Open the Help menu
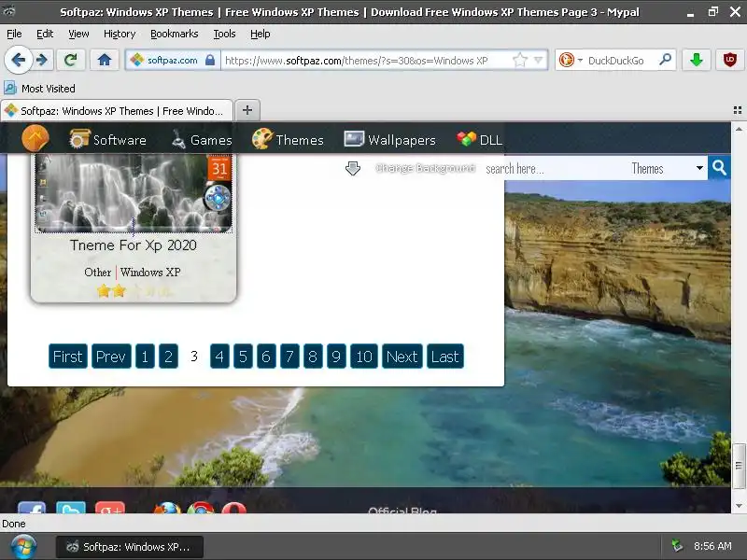Image resolution: width=747 pixels, height=560 pixels. pyautogui.click(x=261, y=34)
